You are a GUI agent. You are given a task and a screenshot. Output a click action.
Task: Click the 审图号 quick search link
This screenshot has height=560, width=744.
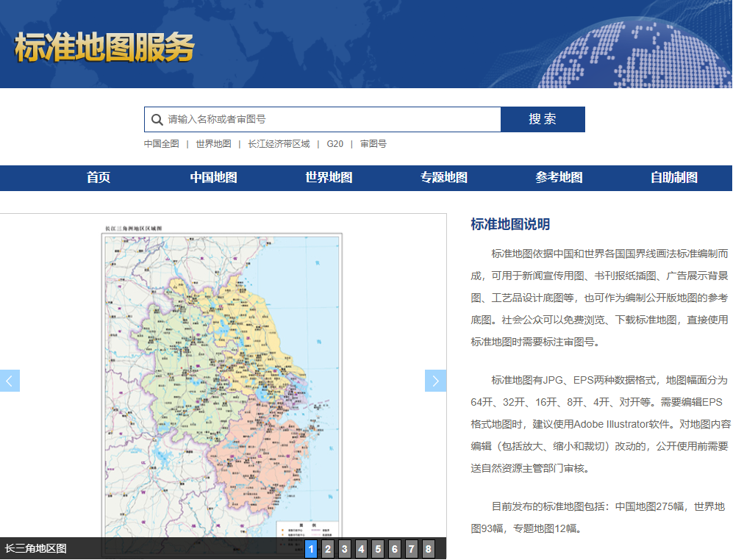(x=373, y=144)
